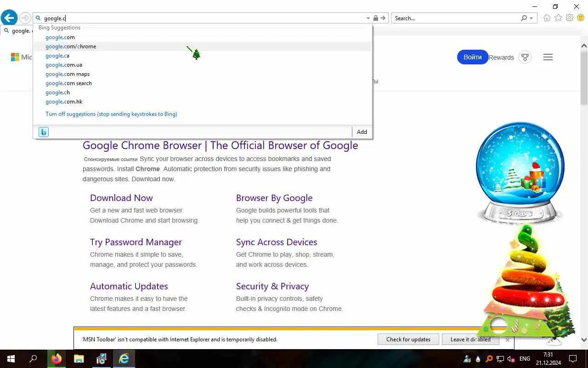Viewport: 588px width, 368px height.
Task: Open Favorites star icon
Action: pos(558,18)
